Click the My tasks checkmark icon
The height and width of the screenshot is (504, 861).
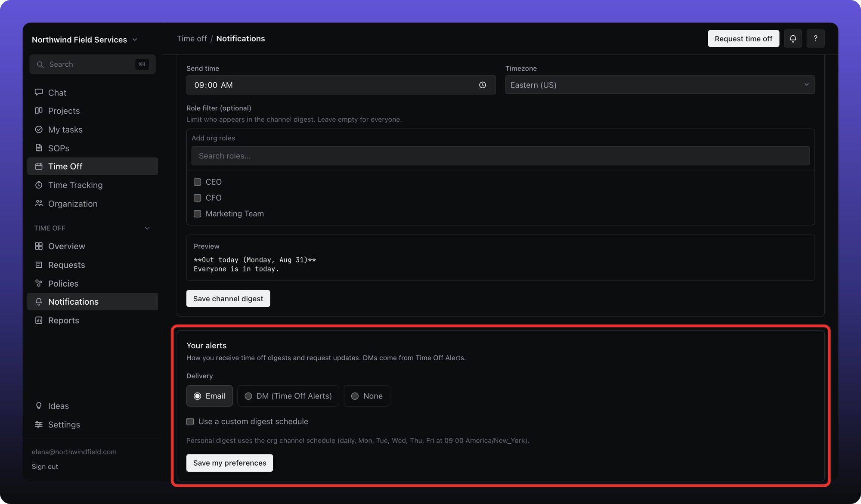point(39,130)
